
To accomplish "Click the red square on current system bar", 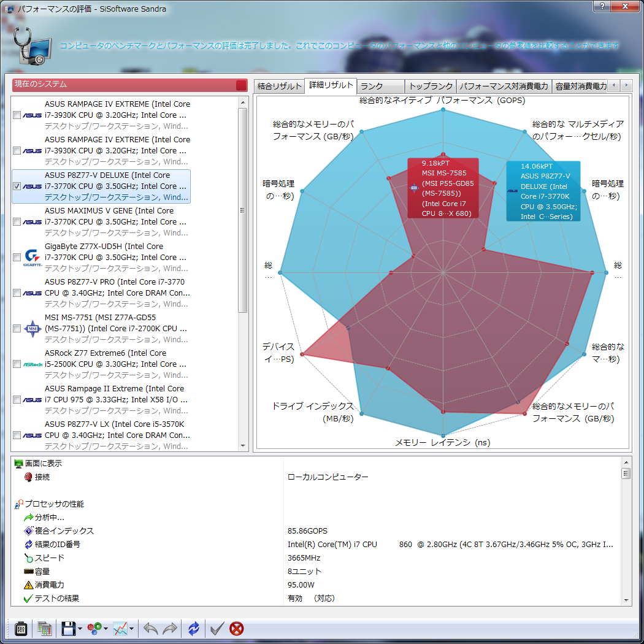I will [x=241, y=85].
